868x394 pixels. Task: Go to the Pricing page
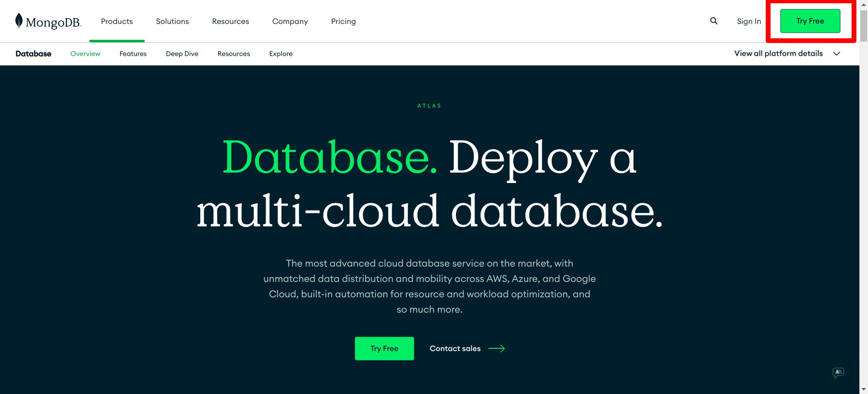[x=343, y=21]
